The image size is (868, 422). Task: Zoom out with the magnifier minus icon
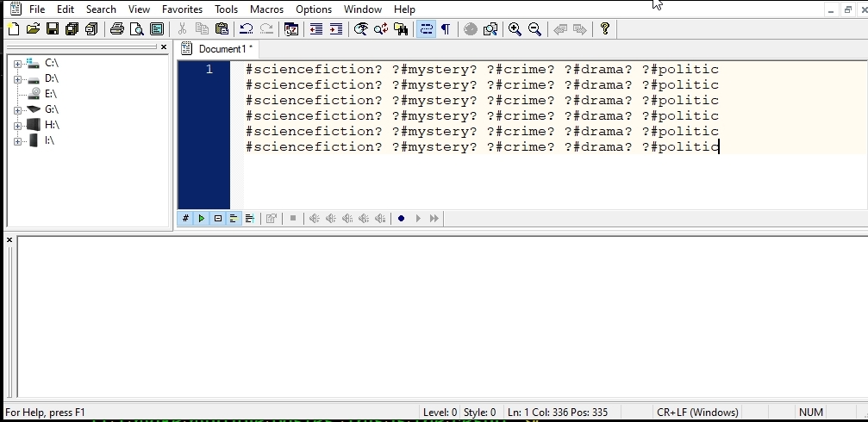pyautogui.click(x=534, y=28)
